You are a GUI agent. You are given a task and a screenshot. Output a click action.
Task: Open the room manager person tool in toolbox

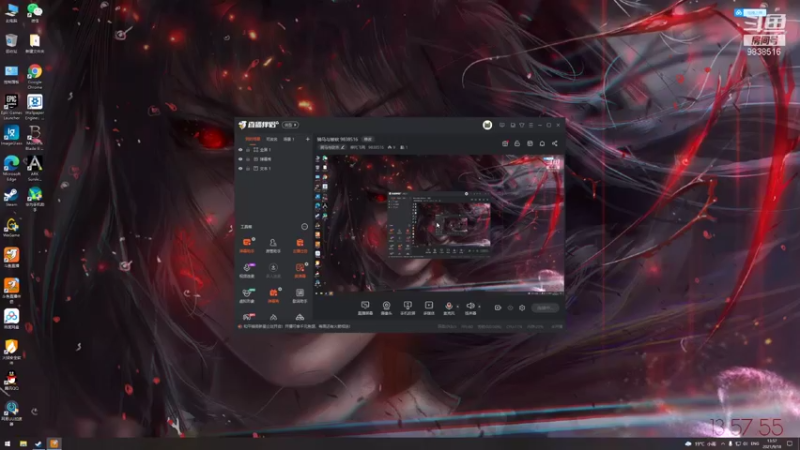[x=273, y=244]
